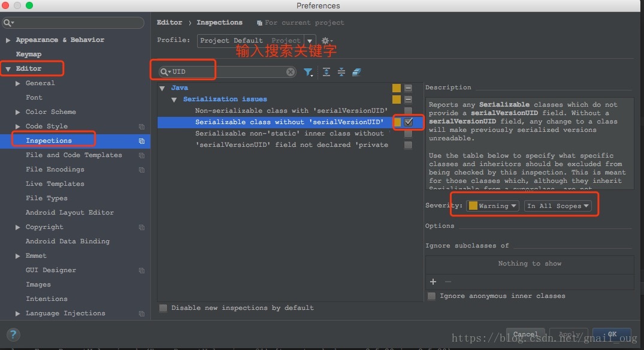Clear the UID search text

pyautogui.click(x=291, y=72)
